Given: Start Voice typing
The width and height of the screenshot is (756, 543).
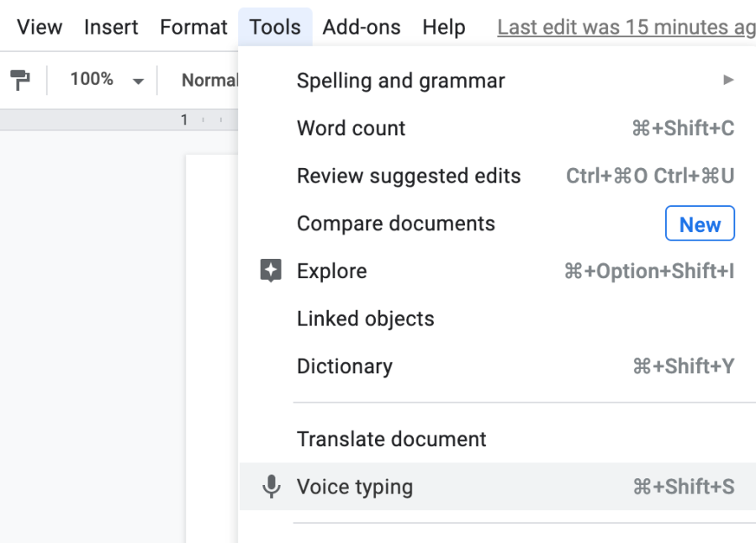Looking at the screenshot, I should click(x=498, y=487).
